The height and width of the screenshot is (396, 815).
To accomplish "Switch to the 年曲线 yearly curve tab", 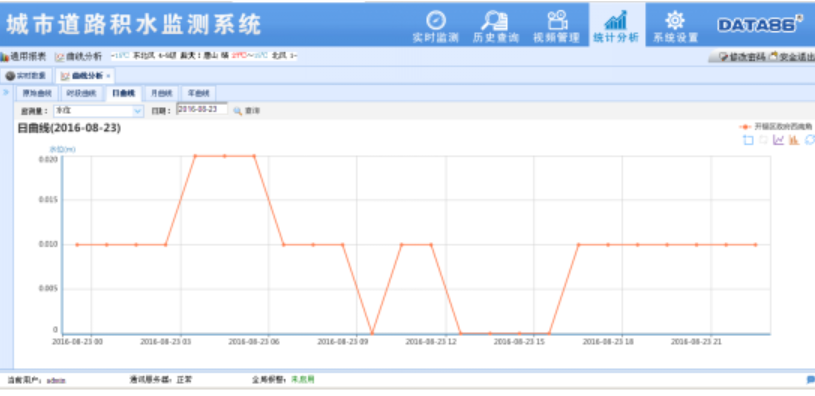I will pos(199,94).
